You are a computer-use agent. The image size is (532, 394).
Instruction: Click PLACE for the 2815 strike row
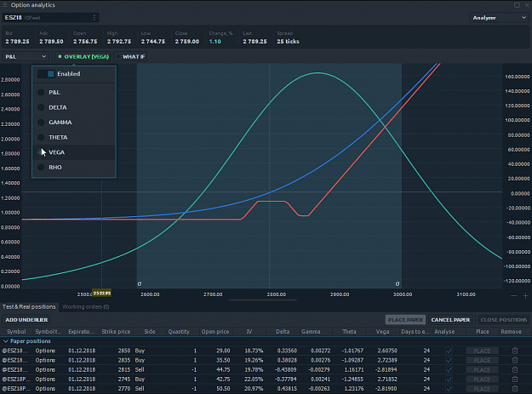pyautogui.click(x=482, y=370)
